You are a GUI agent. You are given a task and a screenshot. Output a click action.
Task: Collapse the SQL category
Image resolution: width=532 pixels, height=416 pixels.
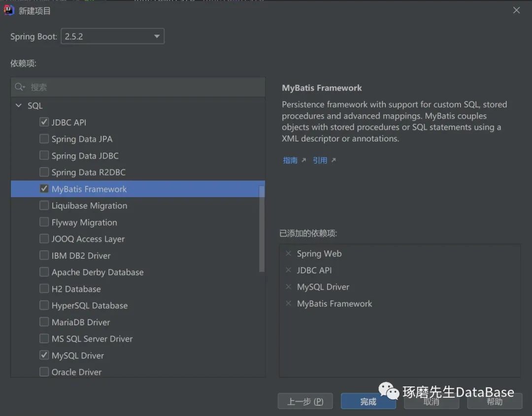click(x=19, y=105)
